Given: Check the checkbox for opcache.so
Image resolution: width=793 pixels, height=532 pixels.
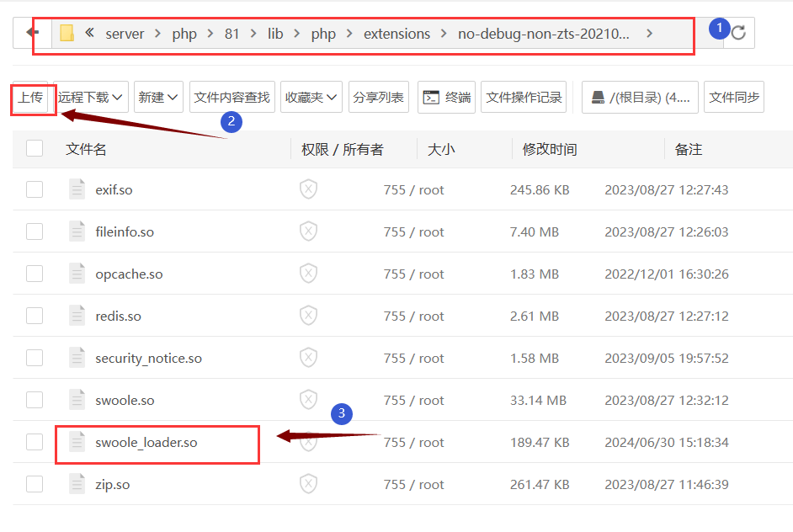Looking at the screenshot, I should tap(34, 274).
